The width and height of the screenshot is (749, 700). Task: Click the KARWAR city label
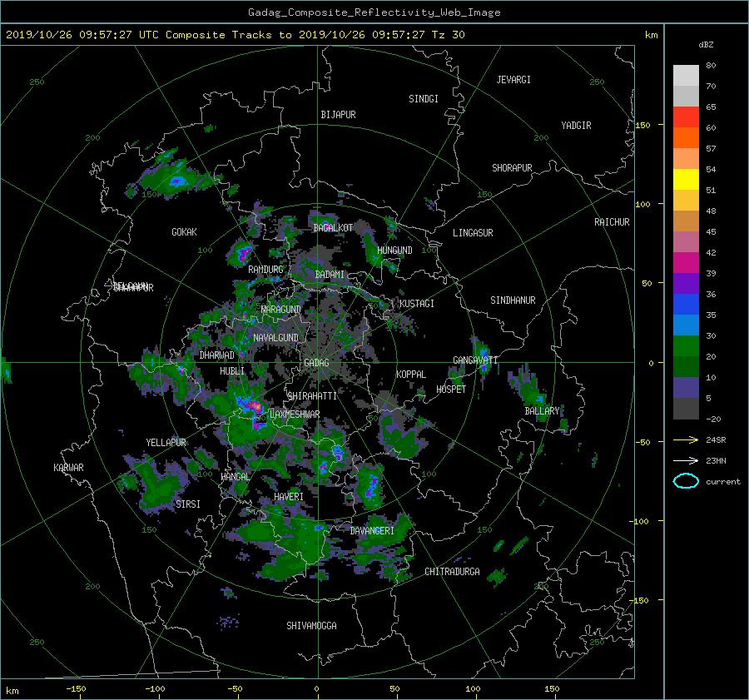pos(68,468)
